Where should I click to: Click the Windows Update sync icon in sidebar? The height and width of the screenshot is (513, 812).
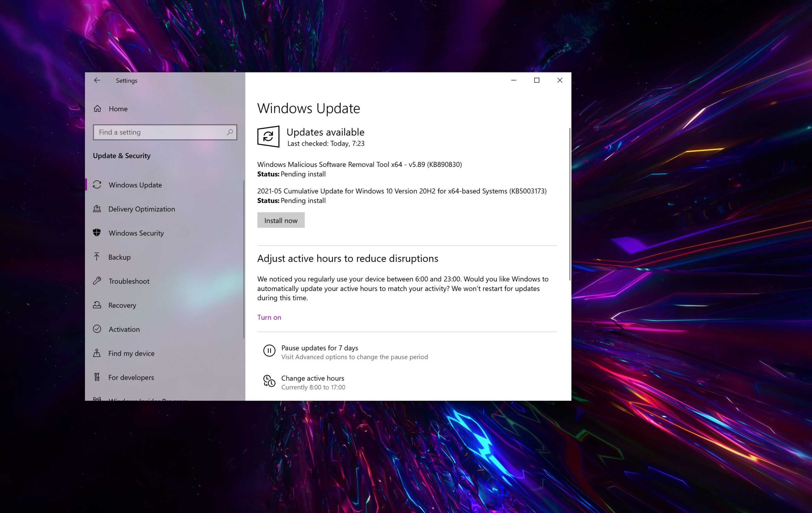pyautogui.click(x=97, y=185)
